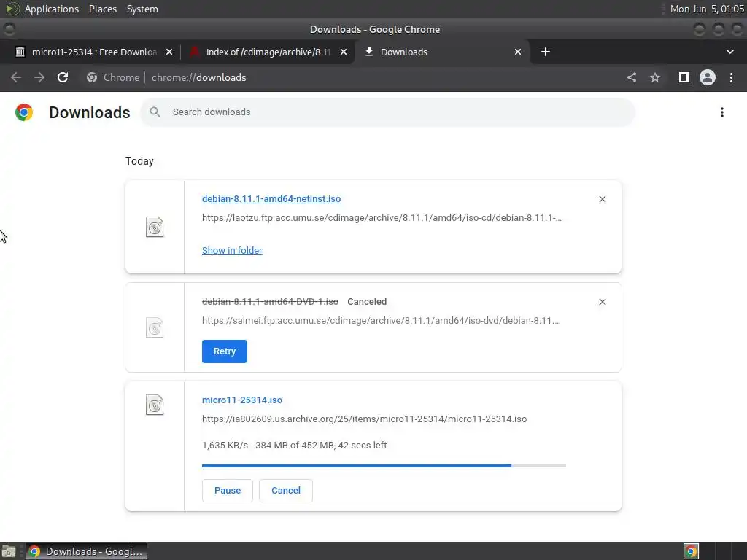
Task: Click Show in folder link
Action: coord(232,251)
